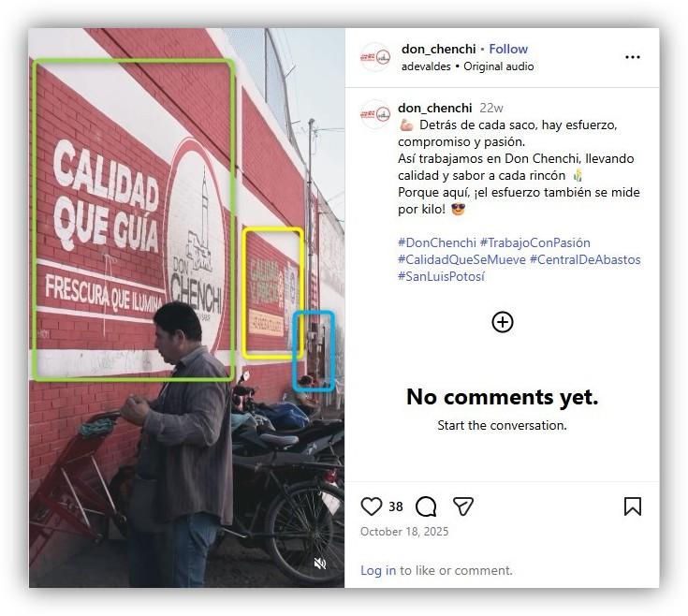Open the don_chenchi username in header
Image resolution: width=688 pixels, height=616 pixels.
pos(438,49)
